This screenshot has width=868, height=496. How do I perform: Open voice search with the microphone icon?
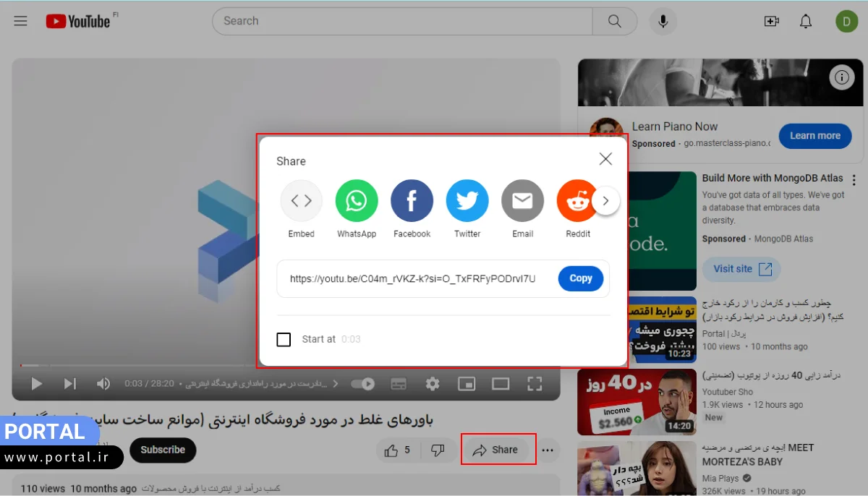coord(663,21)
